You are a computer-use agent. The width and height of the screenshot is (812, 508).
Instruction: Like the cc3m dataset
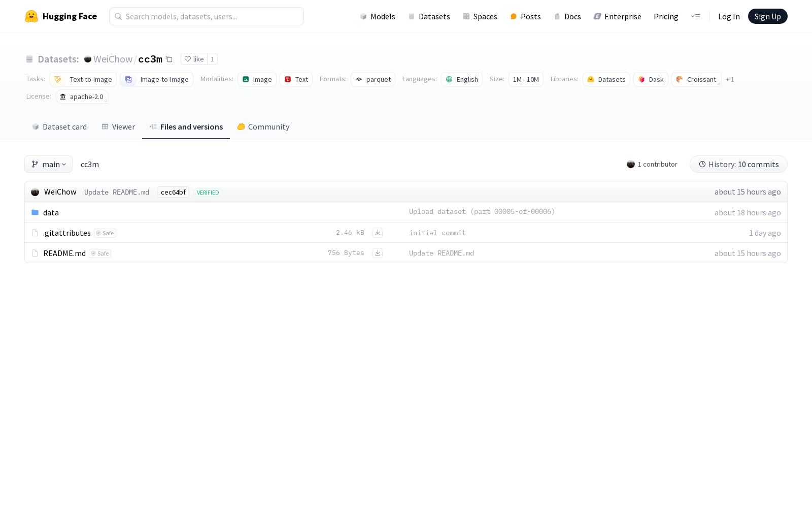click(194, 59)
